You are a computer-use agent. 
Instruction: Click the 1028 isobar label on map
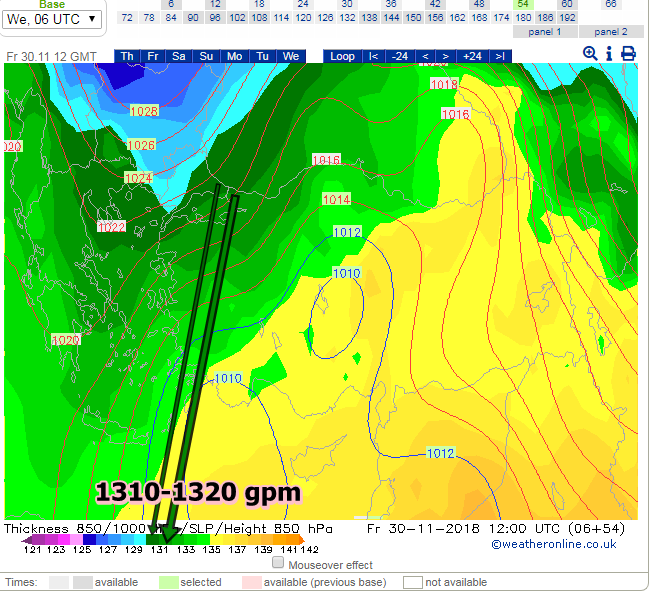pyautogui.click(x=144, y=111)
